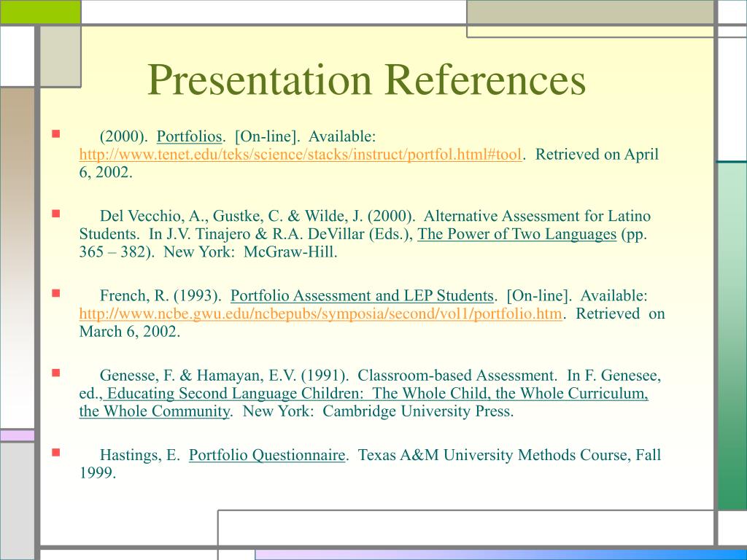
Task: Click 'Genesse, F. & Hamayan, E.V. (1991).' text
Action: pos(224,376)
